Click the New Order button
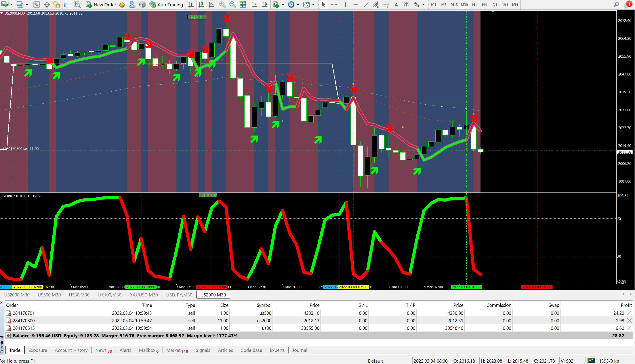 click(x=101, y=4)
